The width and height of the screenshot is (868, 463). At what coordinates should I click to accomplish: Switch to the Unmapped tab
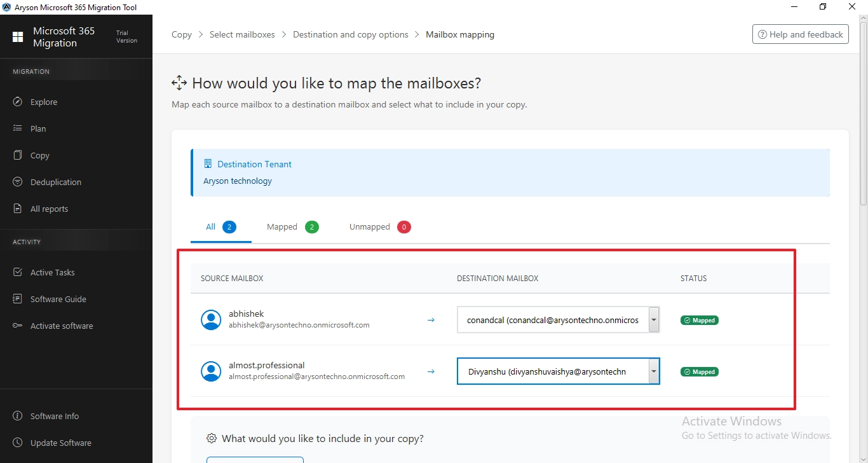[x=380, y=227]
